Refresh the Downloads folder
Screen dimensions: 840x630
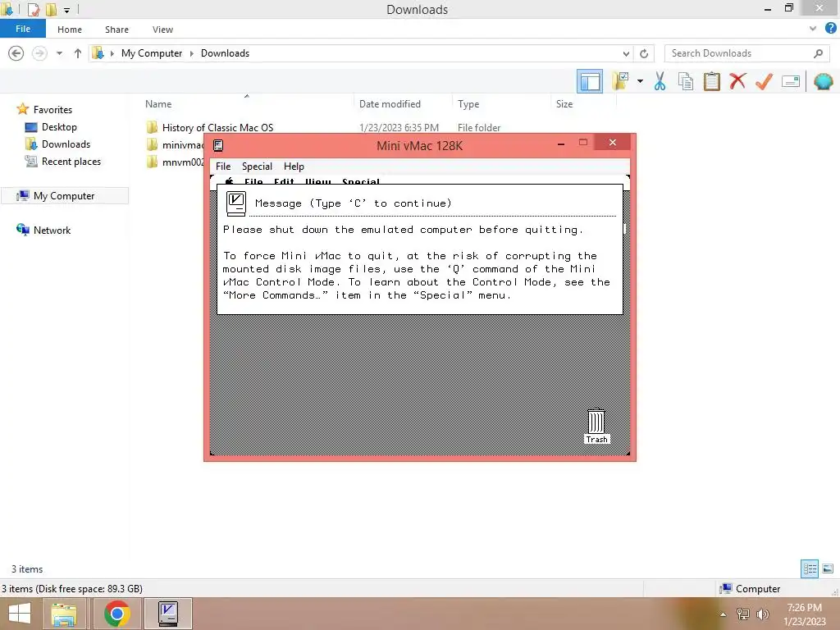pyautogui.click(x=644, y=53)
